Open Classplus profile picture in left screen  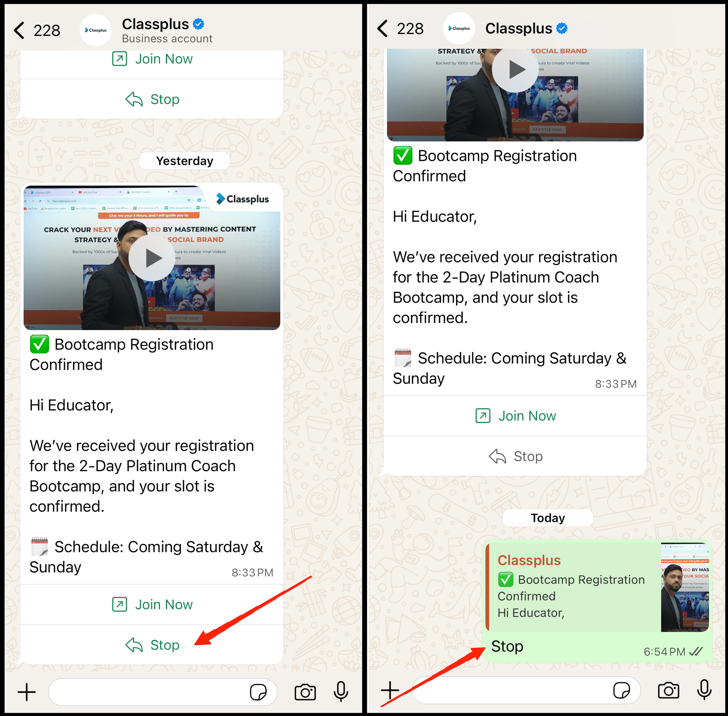tap(95, 30)
